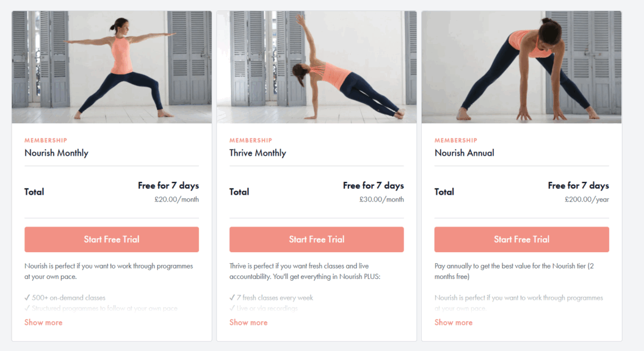Select the £20.00/month price text
644x351 pixels.
pyautogui.click(x=176, y=199)
